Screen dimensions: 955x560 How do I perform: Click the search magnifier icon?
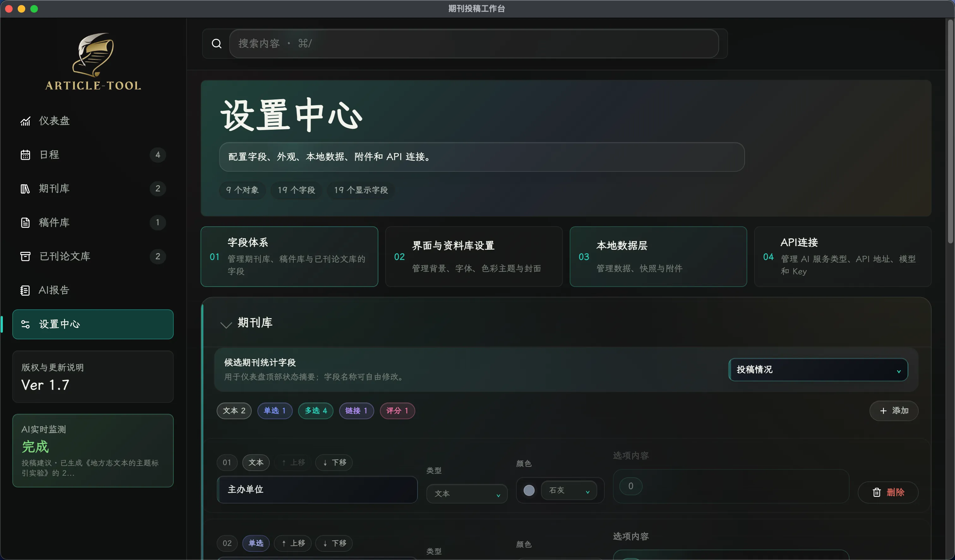coord(216,44)
